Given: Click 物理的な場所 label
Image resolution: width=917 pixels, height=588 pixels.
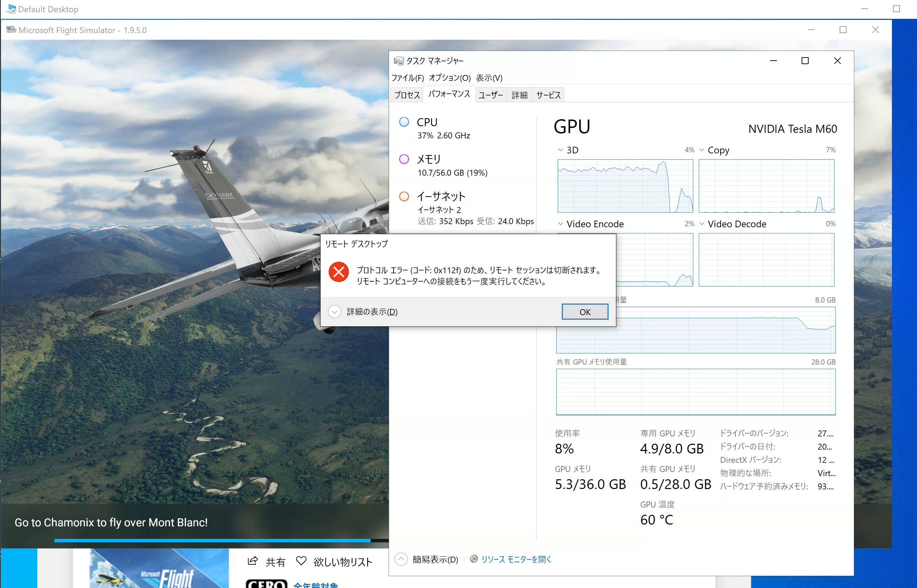Looking at the screenshot, I should pyautogui.click(x=746, y=473).
